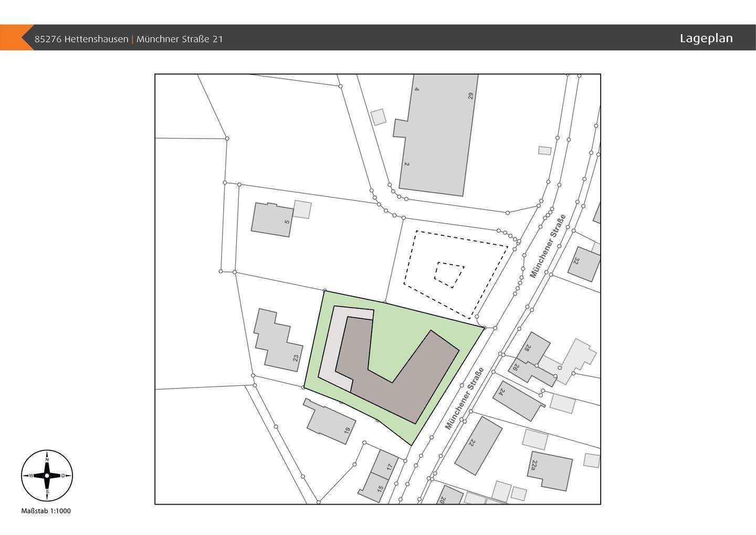Click the Lageplan title
Viewport: 756px width, 535px height.
[706, 38]
